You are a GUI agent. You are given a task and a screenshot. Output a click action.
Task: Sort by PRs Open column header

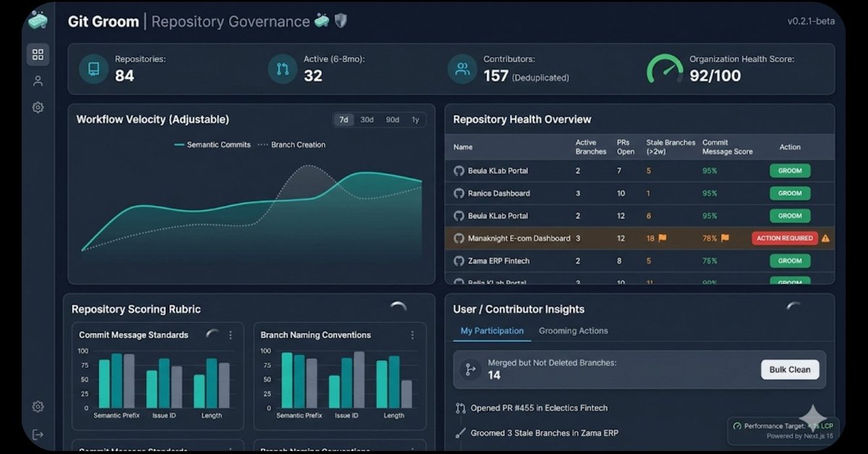pyautogui.click(x=626, y=147)
